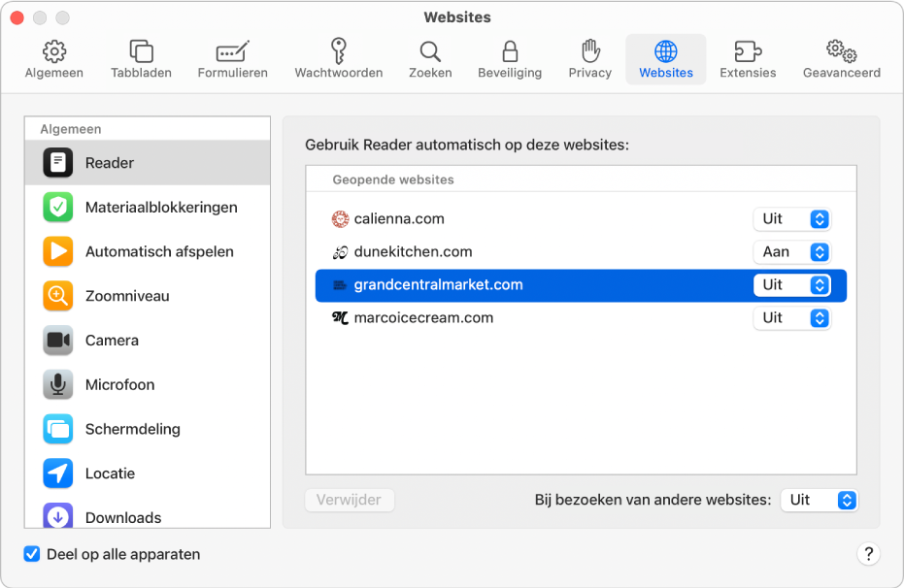
Task: Click the grandcentralmarket.com favicon
Action: pos(340,285)
